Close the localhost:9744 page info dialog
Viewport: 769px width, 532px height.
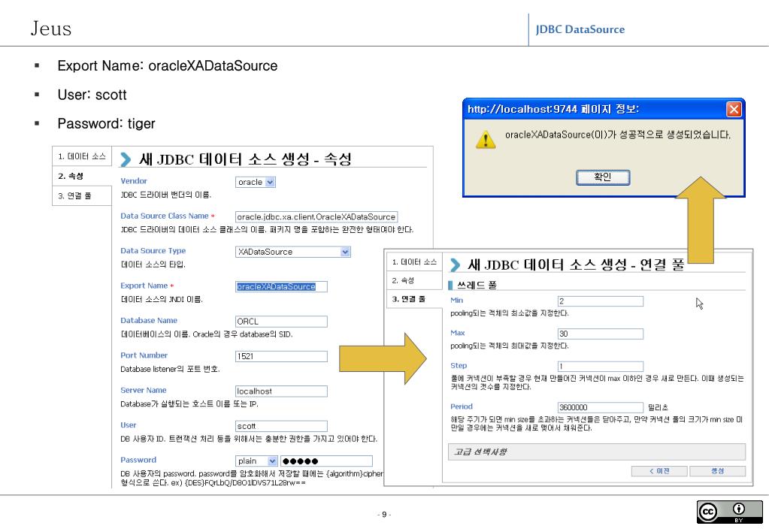734,109
